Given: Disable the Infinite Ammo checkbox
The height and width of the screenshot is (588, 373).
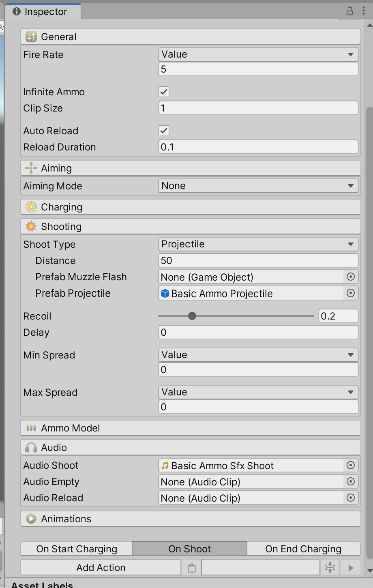Looking at the screenshot, I should point(164,92).
